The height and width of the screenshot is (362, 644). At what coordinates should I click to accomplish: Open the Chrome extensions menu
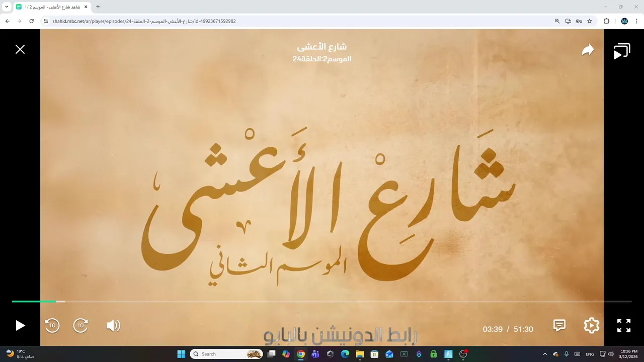[606, 21]
